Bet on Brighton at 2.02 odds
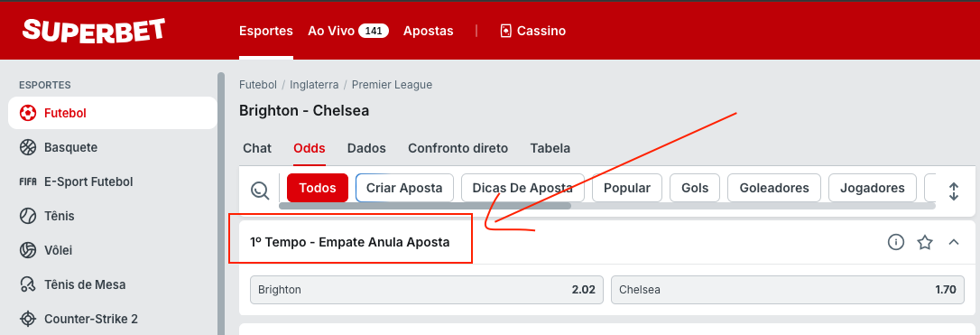The image size is (980, 335). [427, 290]
